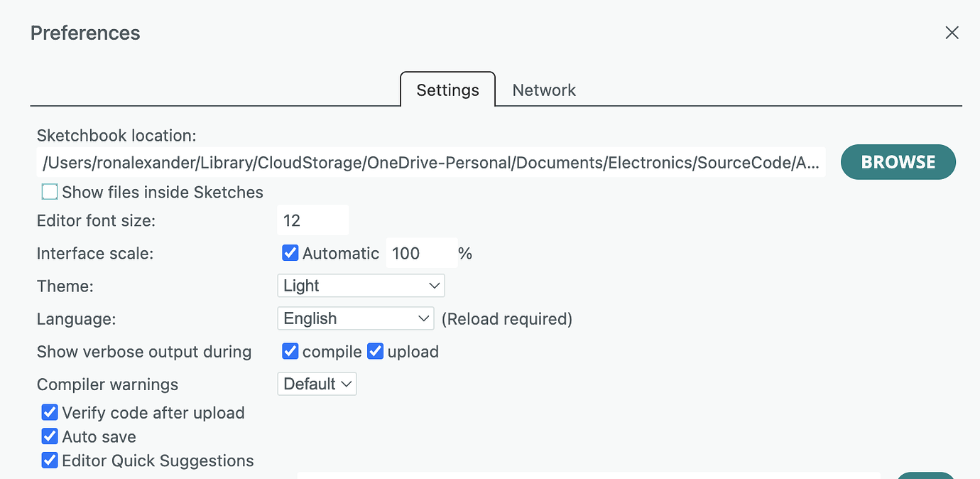Uncheck Automatic interface scale checkbox
980x479 pixels.
290,253
